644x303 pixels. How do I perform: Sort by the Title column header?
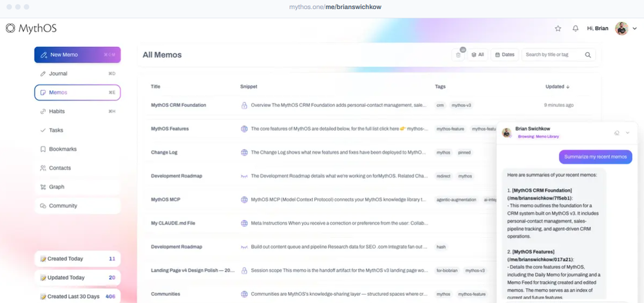point(156,86)
